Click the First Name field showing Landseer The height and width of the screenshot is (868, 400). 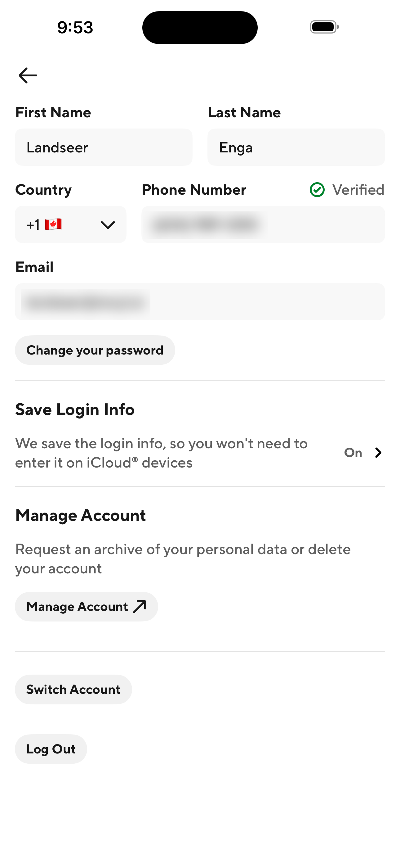pos(103,147)
